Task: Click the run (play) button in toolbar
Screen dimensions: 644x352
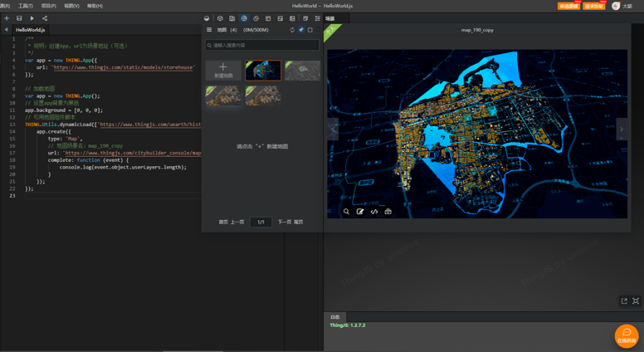Action: click(32, 18)
